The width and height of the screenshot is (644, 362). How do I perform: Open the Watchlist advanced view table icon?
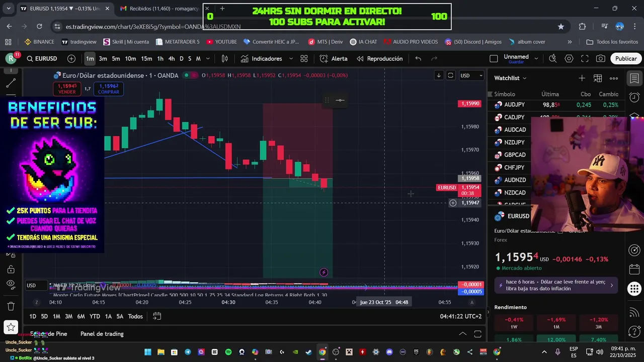point(598,78)
